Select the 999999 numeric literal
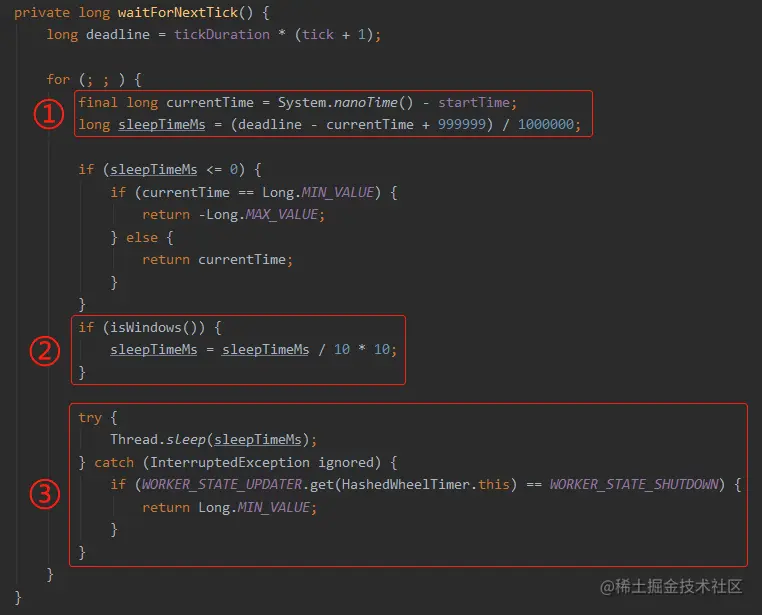762x615 pixels. (462, 124)
